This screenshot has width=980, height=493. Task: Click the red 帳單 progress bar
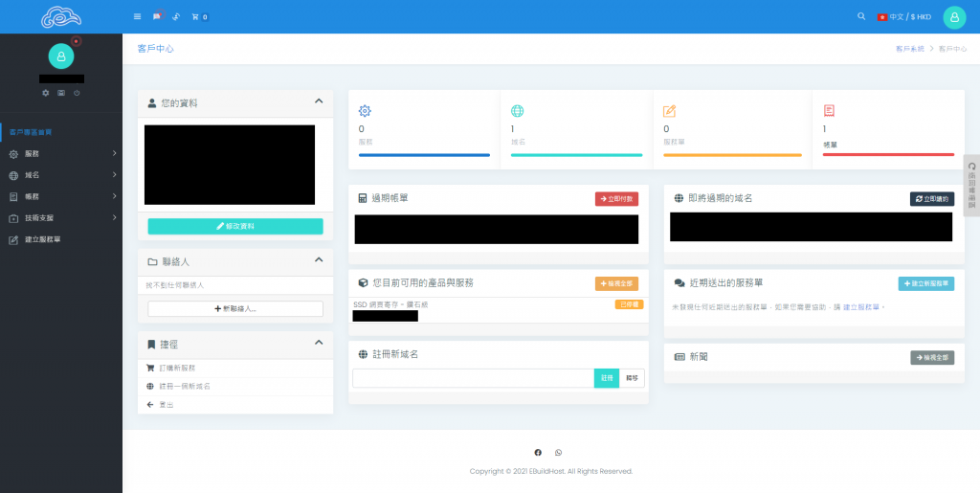point(888,155)
